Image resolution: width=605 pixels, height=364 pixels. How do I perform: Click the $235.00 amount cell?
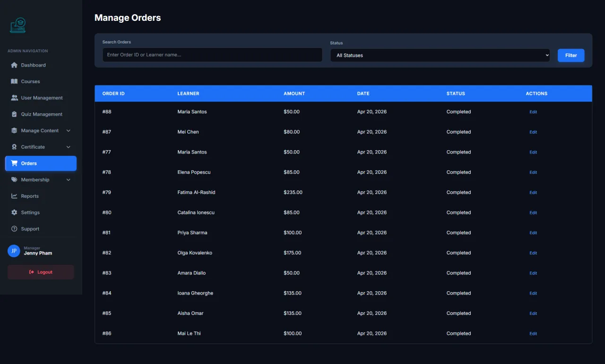tap(293, 193)
